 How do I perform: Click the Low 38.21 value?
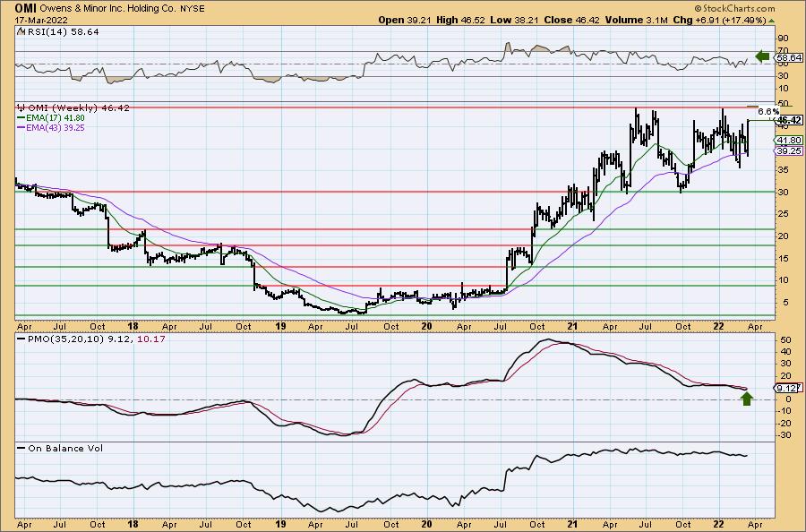tap(513, 20)
